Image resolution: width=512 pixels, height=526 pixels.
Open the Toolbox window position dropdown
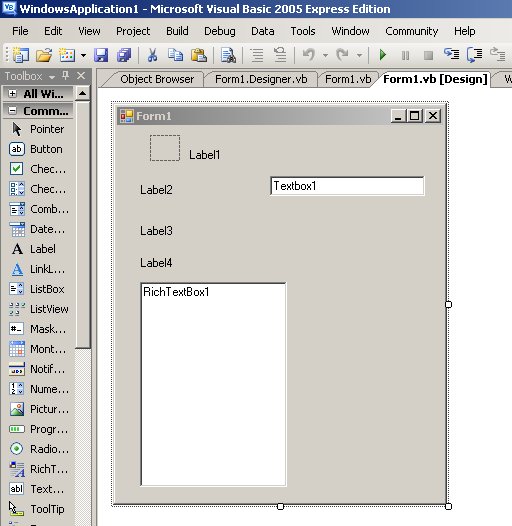(x=52, y=77)
